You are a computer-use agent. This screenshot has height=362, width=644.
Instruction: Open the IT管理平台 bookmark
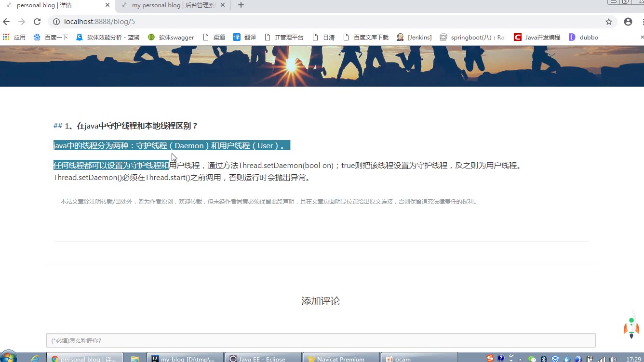pyautogui.click(x=284, y=37)
